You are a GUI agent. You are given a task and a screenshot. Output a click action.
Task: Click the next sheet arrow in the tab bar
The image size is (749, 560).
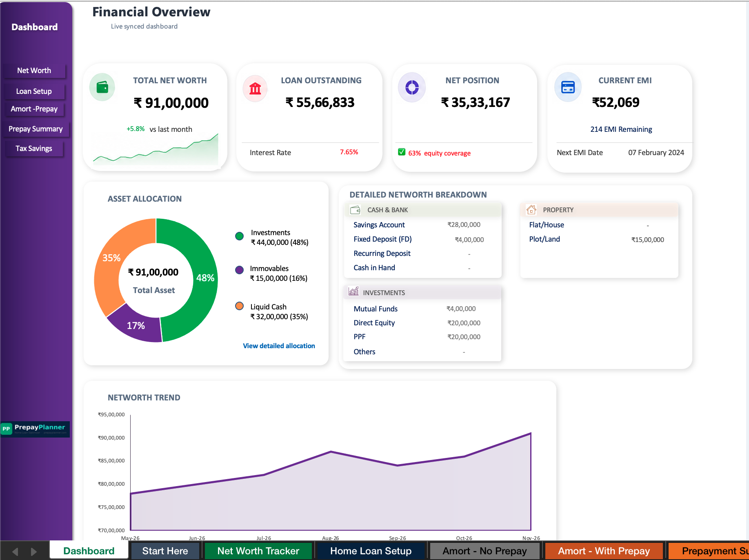tap(34, 551)
